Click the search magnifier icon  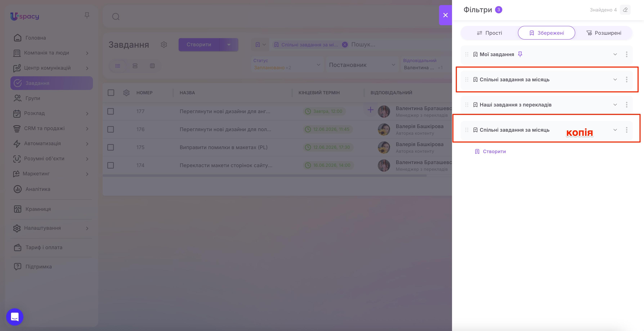116,17
